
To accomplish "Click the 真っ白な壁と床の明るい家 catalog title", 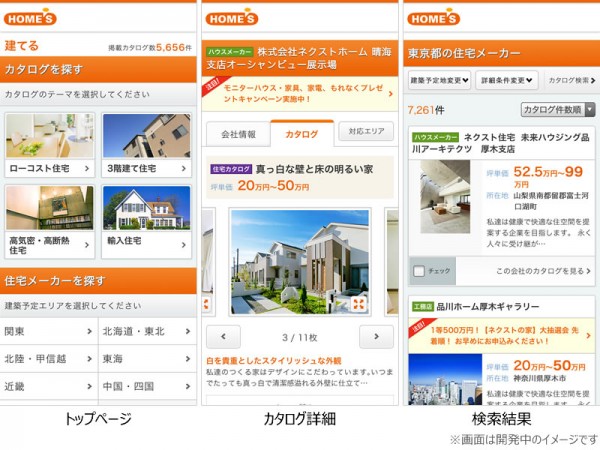I will [314, 169].
